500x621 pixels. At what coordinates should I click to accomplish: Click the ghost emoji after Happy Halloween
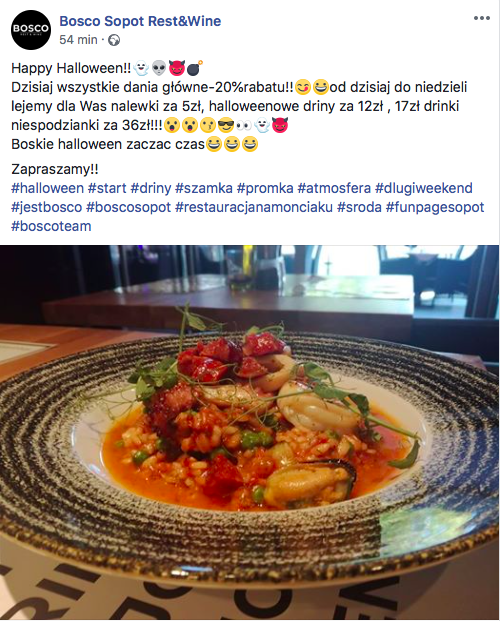click(141, 68)
